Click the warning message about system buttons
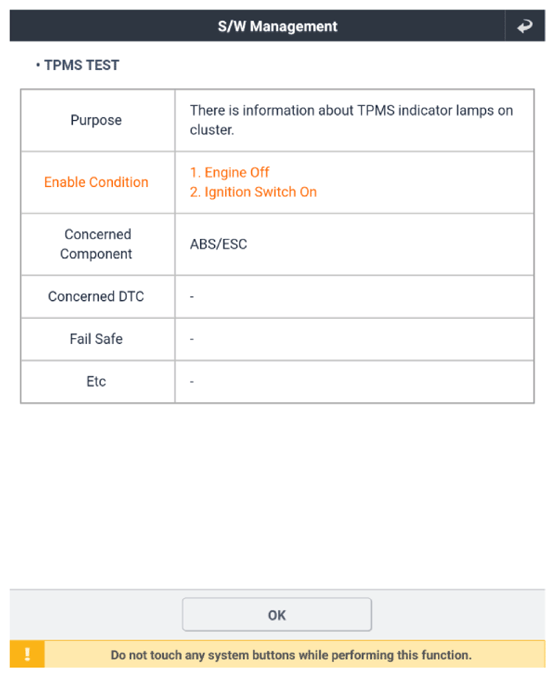 (x=291, y=655)
